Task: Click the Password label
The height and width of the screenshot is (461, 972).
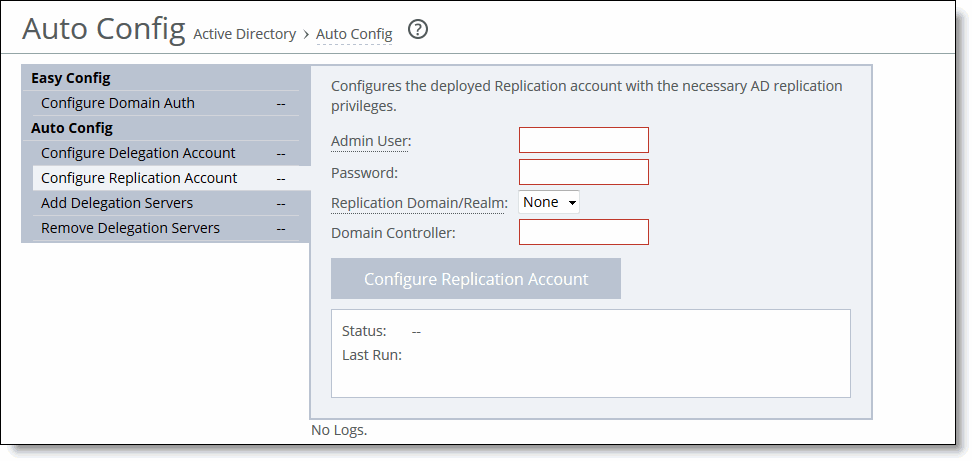Action: tap(364, 173)
